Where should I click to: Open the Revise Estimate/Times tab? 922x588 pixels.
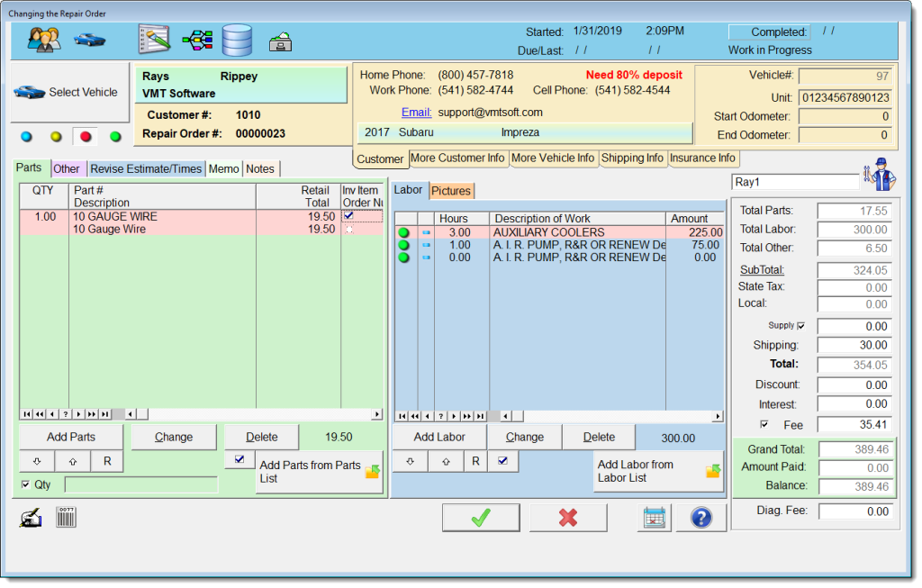[x=146, y=168]
